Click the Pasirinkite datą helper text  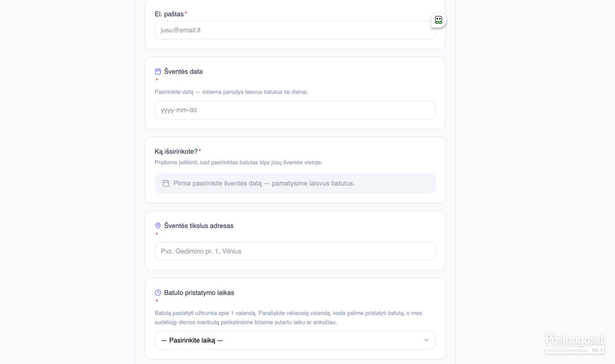231,92
